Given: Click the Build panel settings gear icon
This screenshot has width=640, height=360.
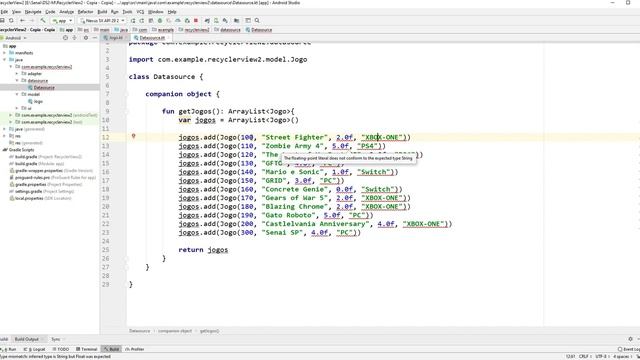Looking at the screenshot, I should 631,339.
